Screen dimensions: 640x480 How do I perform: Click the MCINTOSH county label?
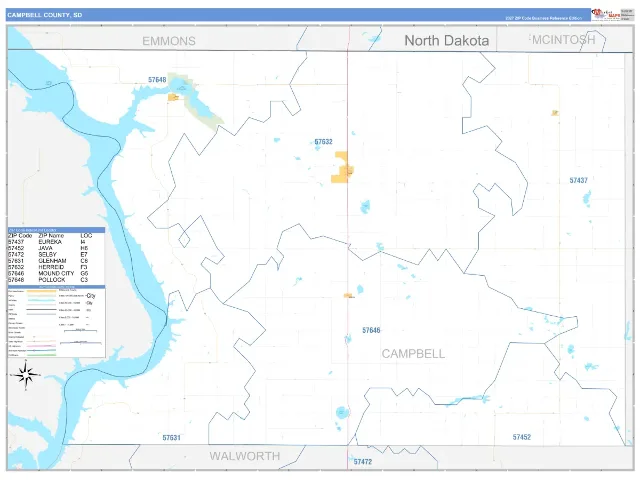click(564, 40)
